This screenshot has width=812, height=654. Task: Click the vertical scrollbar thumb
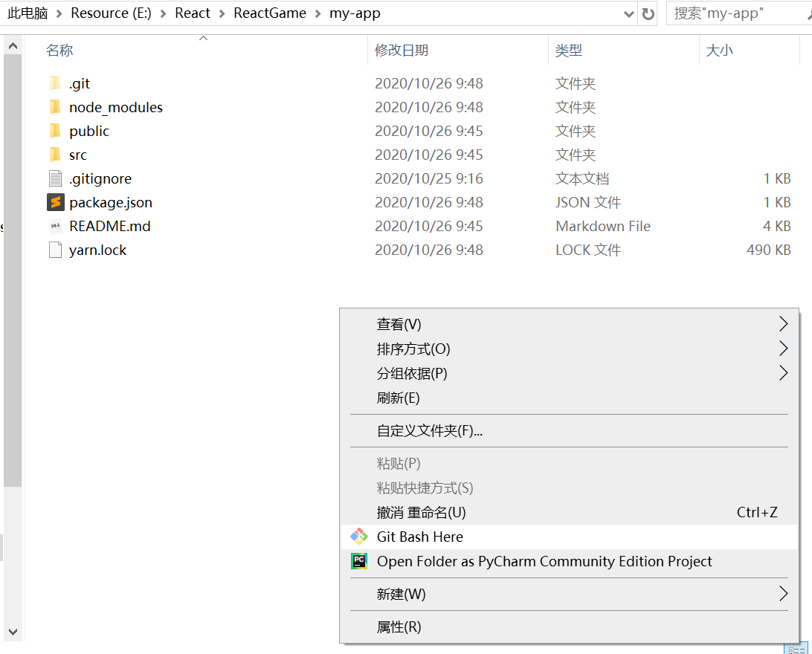[13, 271]
